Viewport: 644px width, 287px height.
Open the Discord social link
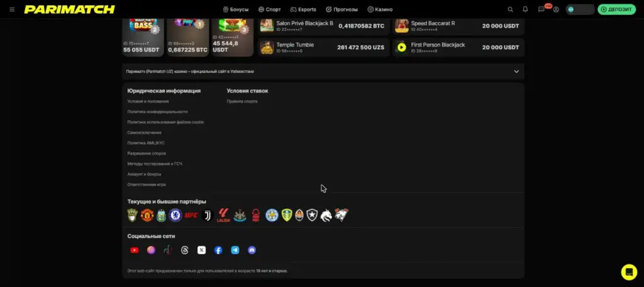pos(252,250)
